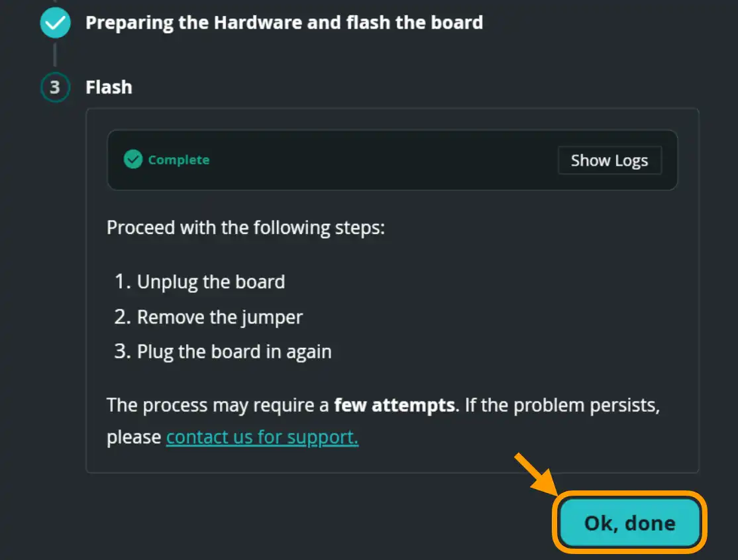Click the green Complete status label

pos(179,160)
